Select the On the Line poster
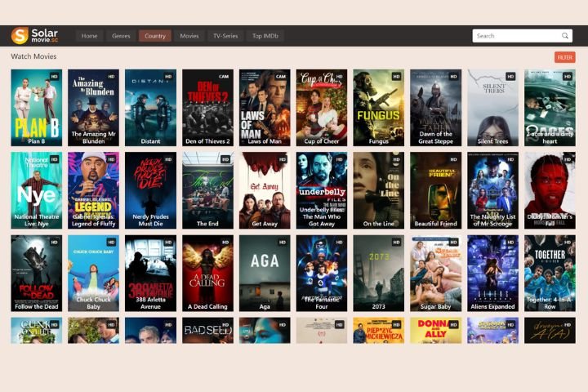588x392 pixels. pyautogui.click(x=379, y=190)
